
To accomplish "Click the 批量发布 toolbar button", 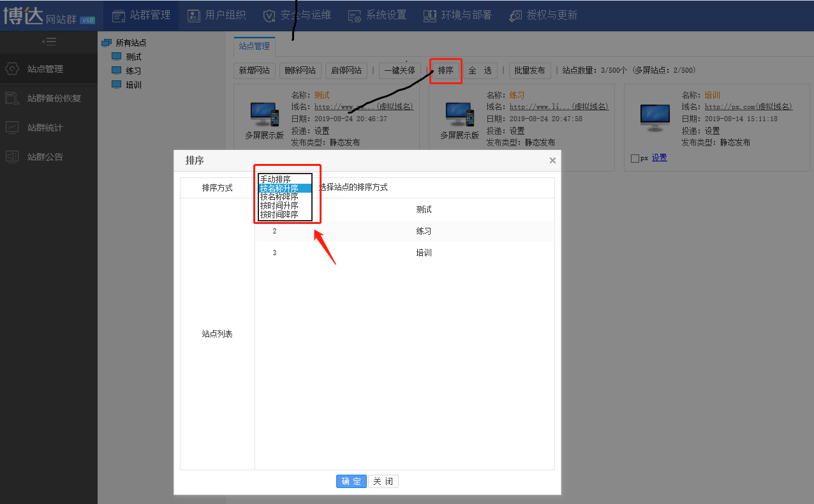I will pyautogui.click(x=529, y=70).
